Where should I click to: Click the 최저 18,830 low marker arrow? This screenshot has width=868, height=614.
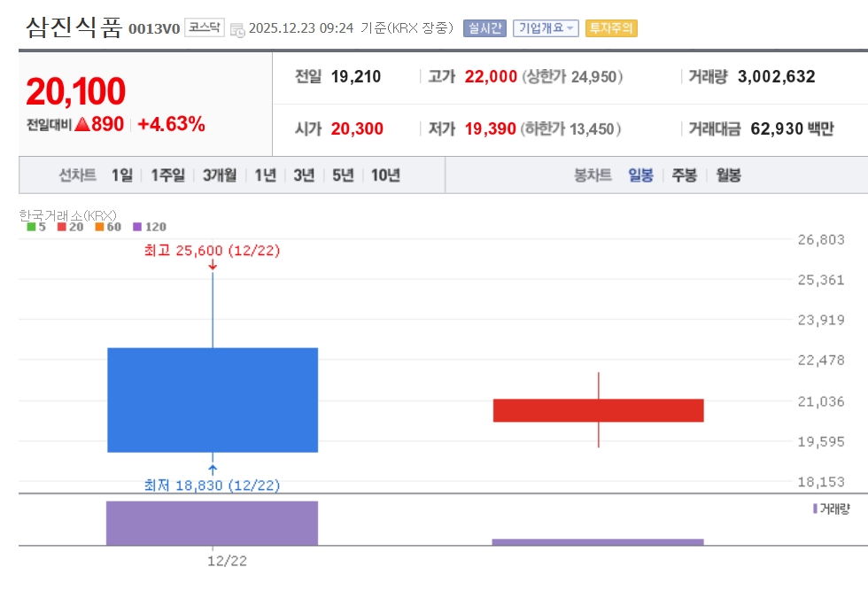point(213,470)
